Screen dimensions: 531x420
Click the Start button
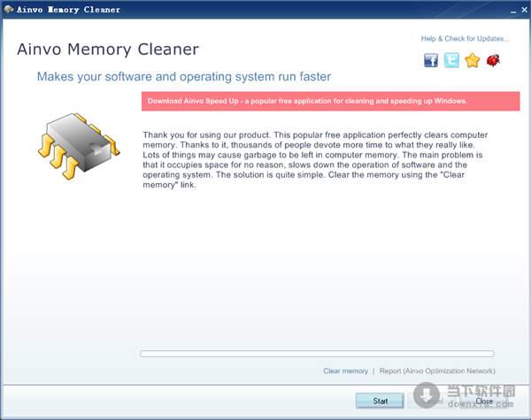click(x=380, y=401)
